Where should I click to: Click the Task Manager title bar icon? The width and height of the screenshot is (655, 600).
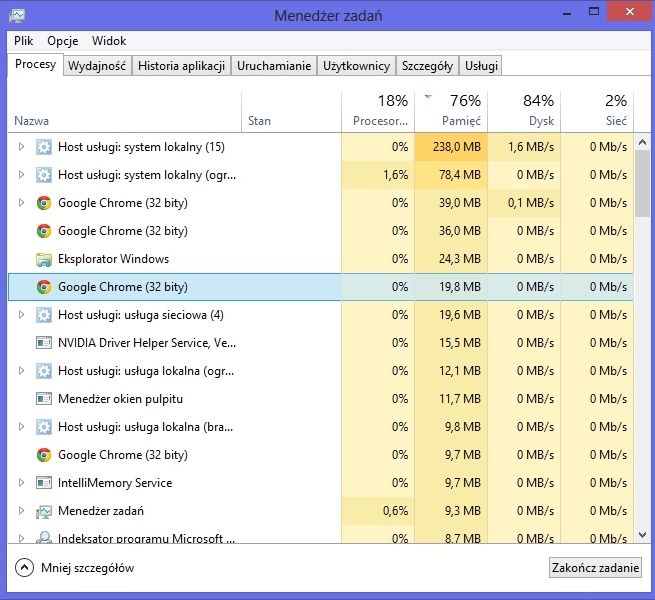pyautogui.click(x=17, y=16)
